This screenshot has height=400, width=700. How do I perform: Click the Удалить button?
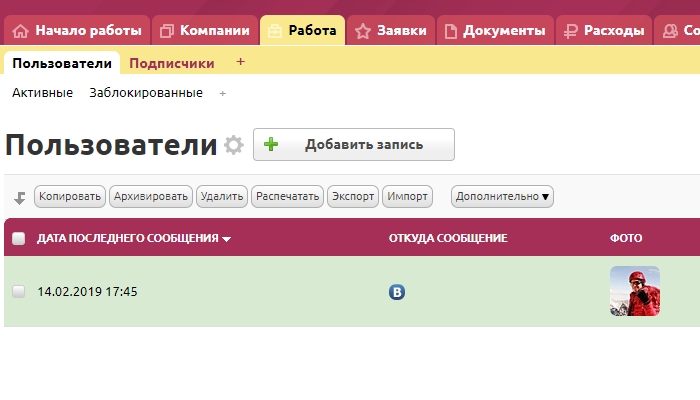222,196
